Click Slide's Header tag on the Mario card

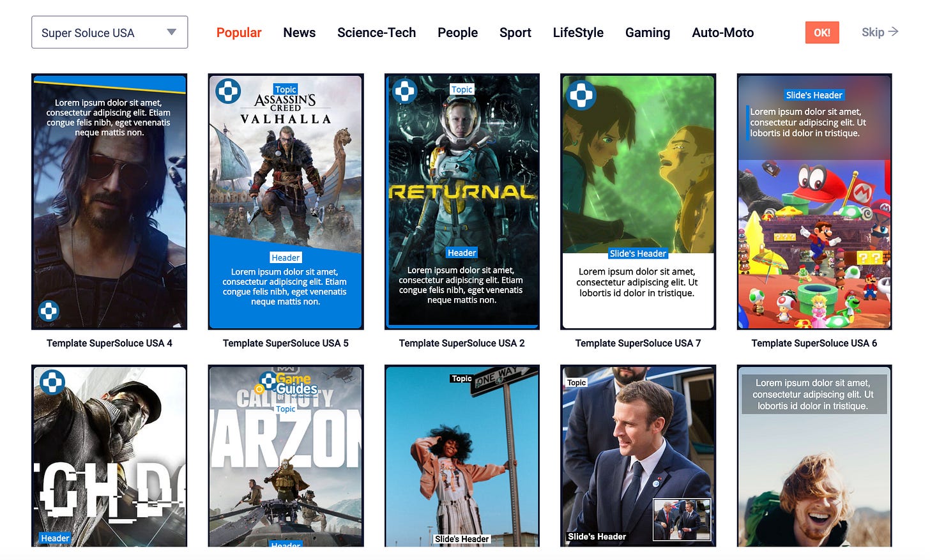tap(814, 95)
